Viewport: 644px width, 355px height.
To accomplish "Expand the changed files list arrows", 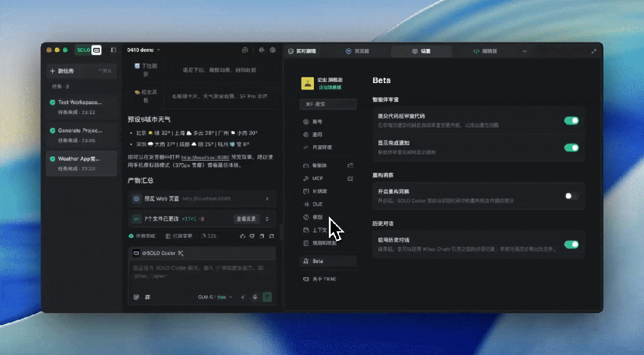I will point(267,219).
